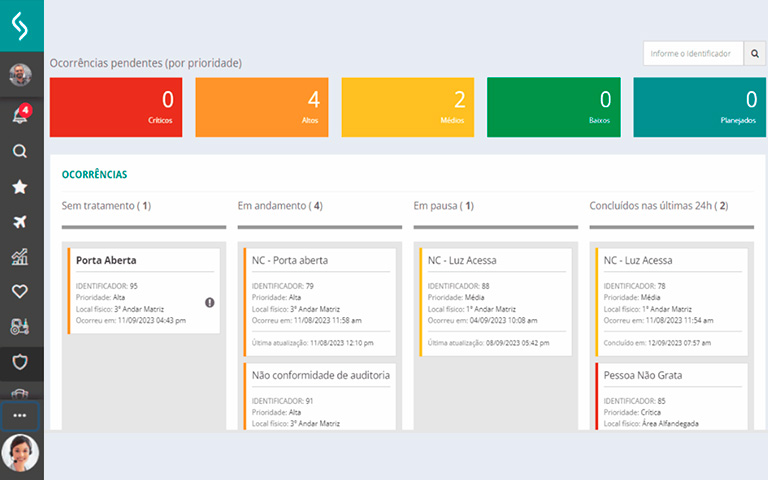This screenshot has width=768, height=480.
Task: Click the app logo in the sidebar
Action: pyautogui.click(x=21, y=25)
